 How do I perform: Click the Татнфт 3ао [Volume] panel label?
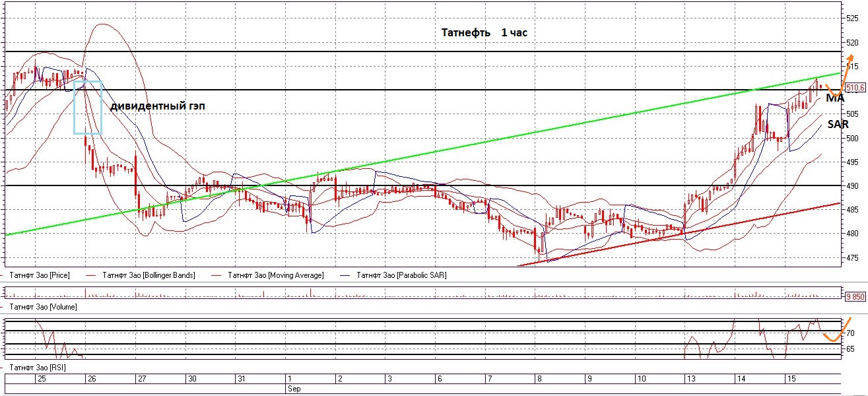[43, 307]
